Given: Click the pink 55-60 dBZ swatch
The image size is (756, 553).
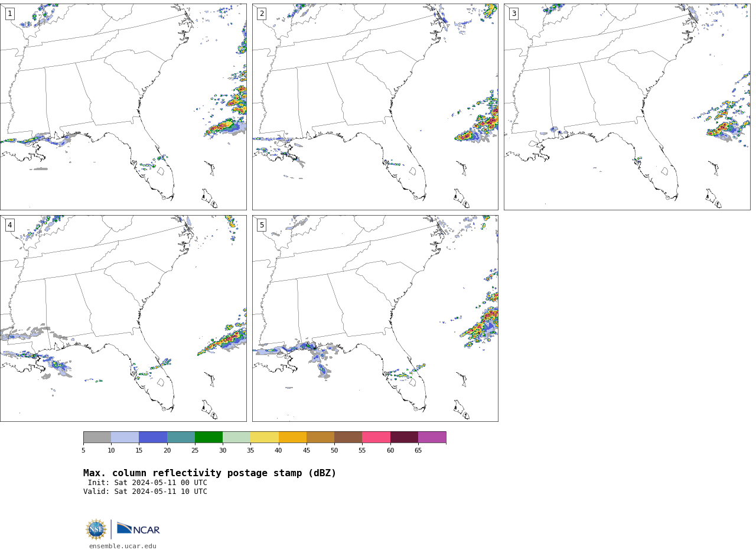Looking at the screenshot, I should click(376, 437).
